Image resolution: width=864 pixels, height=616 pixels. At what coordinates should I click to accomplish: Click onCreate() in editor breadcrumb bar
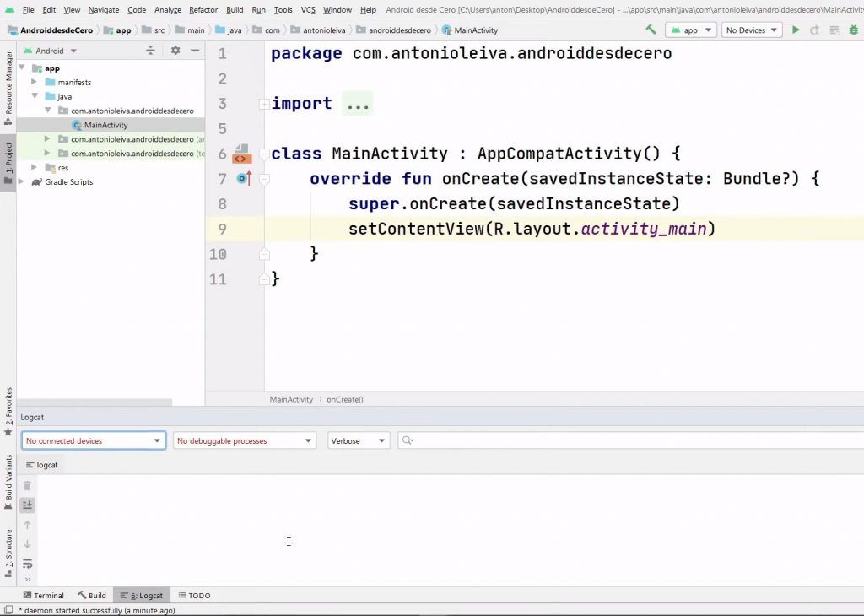click(345, 399)
